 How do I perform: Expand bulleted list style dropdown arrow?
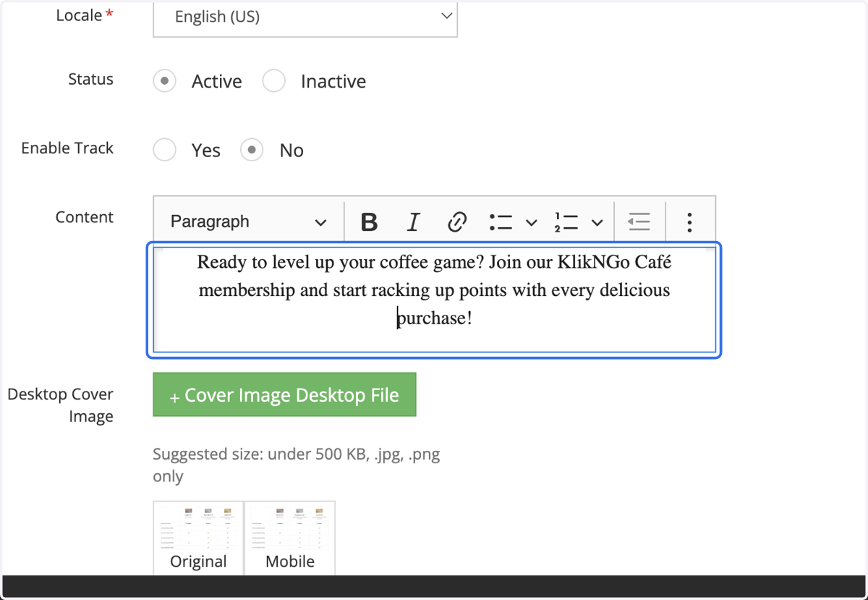point(531,222)
